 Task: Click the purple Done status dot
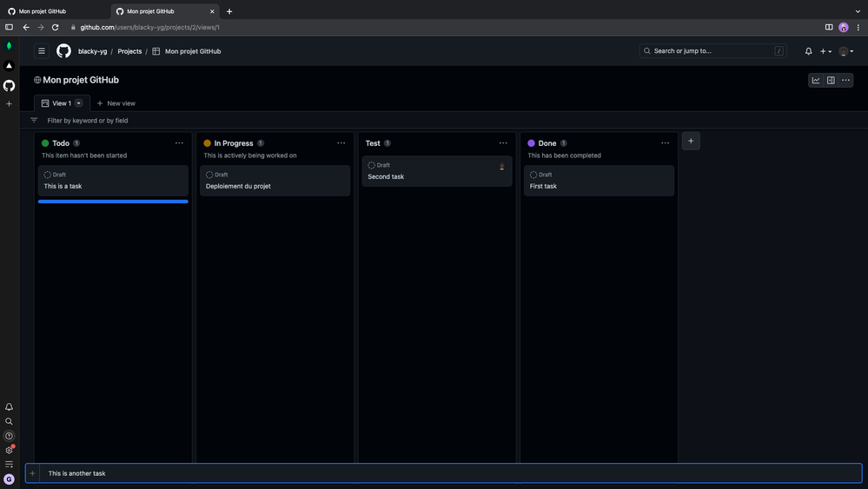click(531, 143)
